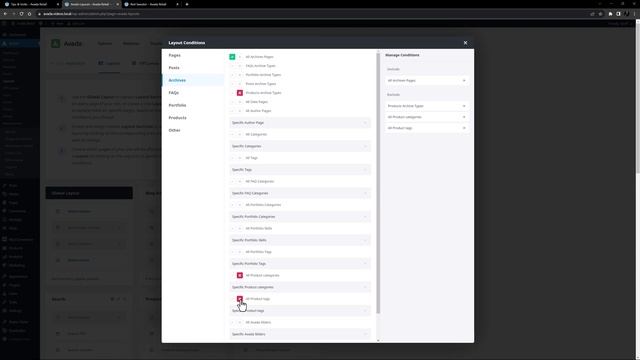The image size is (640, 360).
Task: Expand Specific Tags section
Action: click(300, 169)
